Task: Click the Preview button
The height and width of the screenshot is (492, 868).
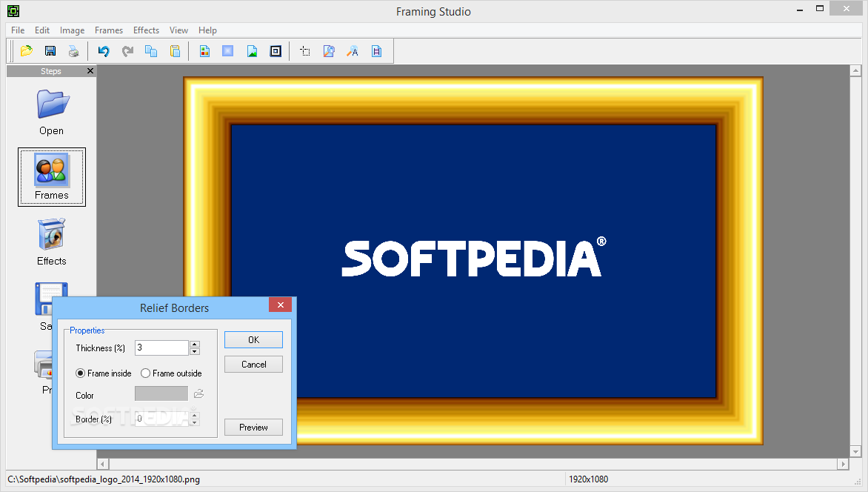Action: pos(253,428)
